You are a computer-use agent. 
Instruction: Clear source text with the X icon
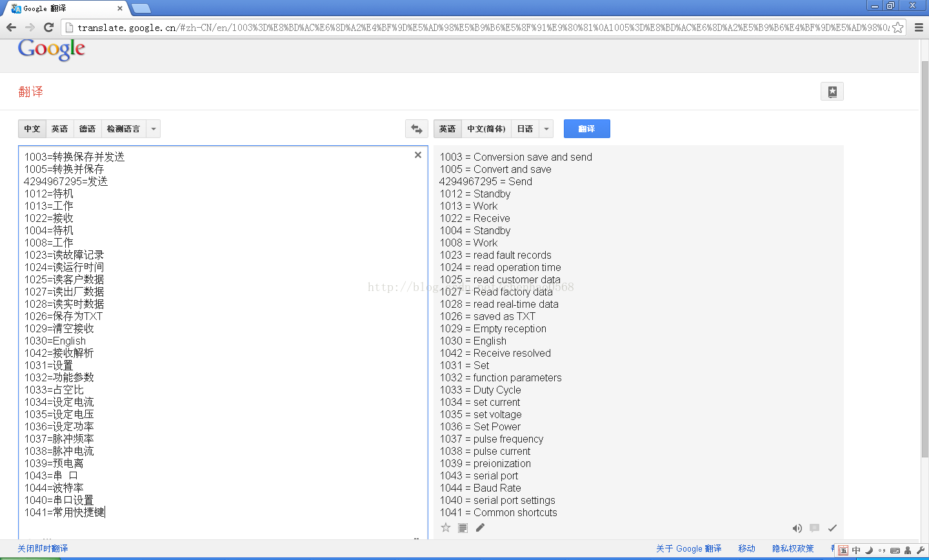tap(418, 155)
